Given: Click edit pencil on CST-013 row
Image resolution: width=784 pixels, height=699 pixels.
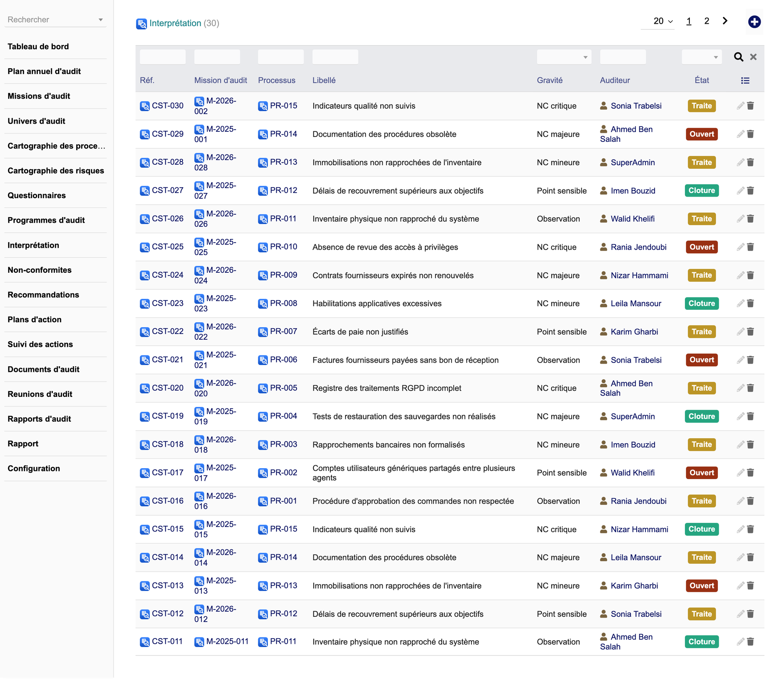Looking at the screenshot, I should click(x=740, y=585).
